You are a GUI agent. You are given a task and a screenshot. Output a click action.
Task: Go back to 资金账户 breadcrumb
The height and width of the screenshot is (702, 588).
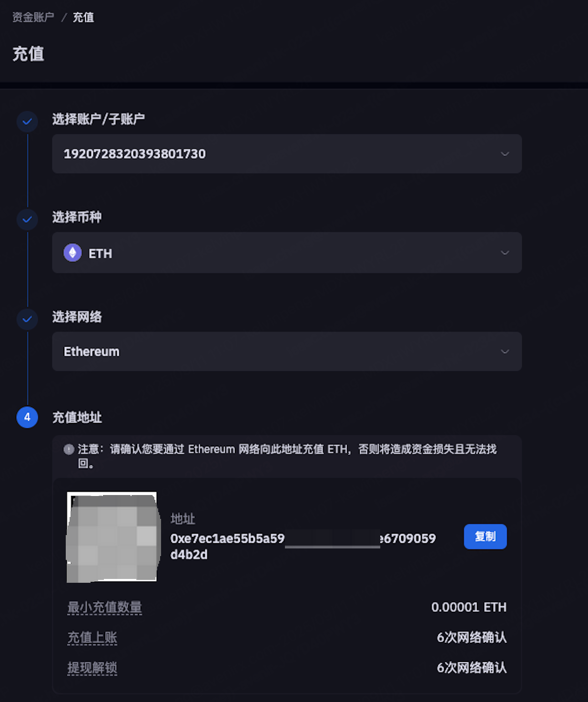33,17
